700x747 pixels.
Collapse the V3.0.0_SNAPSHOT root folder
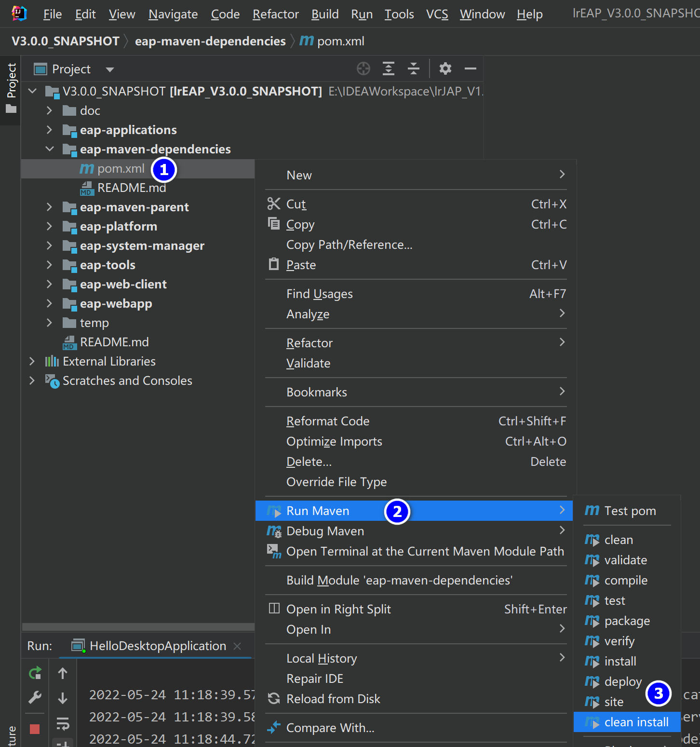point(32,91)
